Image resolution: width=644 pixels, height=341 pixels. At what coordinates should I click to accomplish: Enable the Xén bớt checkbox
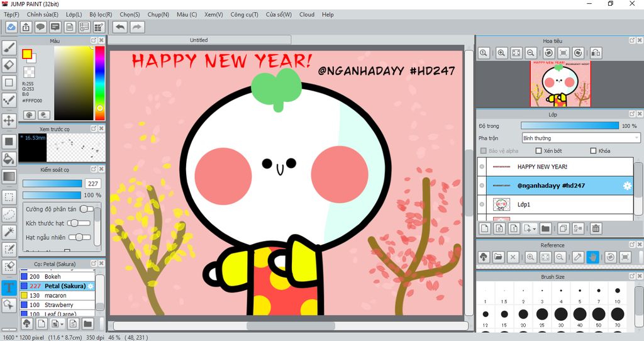[538, 151]
